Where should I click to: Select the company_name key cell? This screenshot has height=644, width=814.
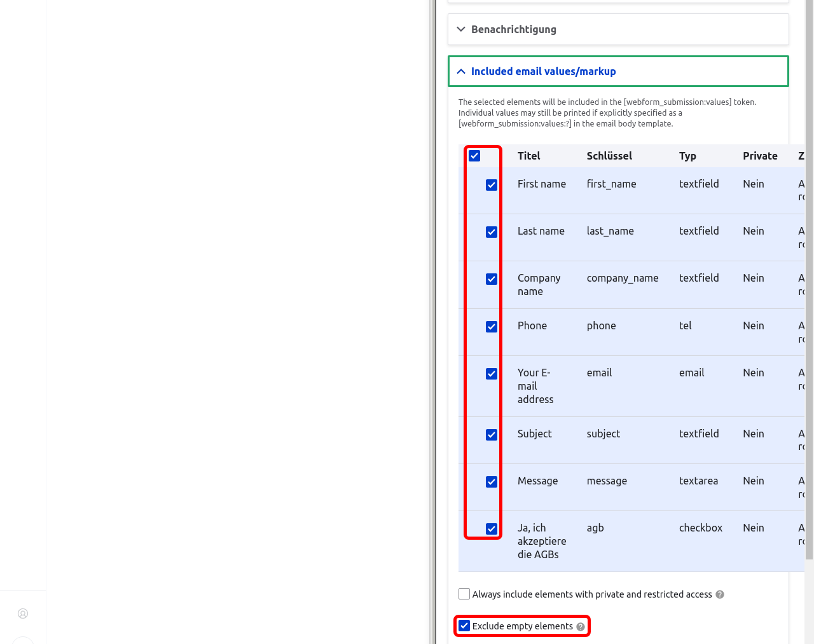(623, 278)
